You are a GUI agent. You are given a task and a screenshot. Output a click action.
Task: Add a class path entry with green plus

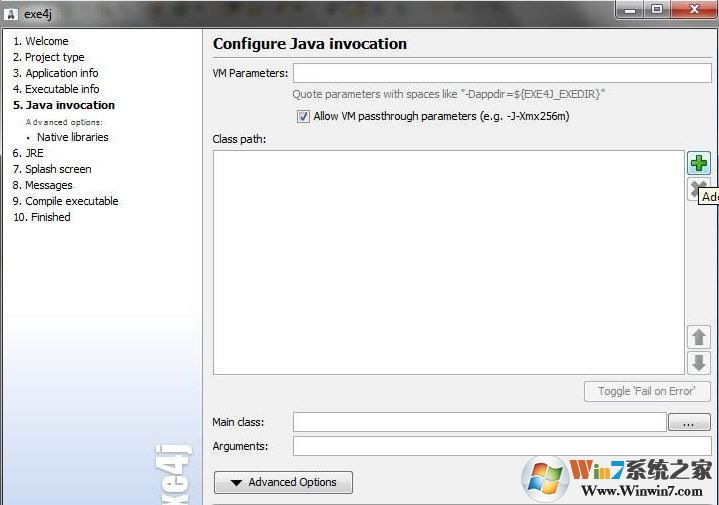pyautogui.click(x=699, y=163)
